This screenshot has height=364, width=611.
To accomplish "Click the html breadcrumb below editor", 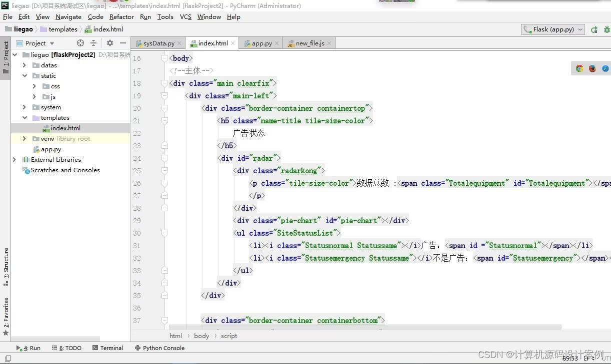I will pos(175,336).
